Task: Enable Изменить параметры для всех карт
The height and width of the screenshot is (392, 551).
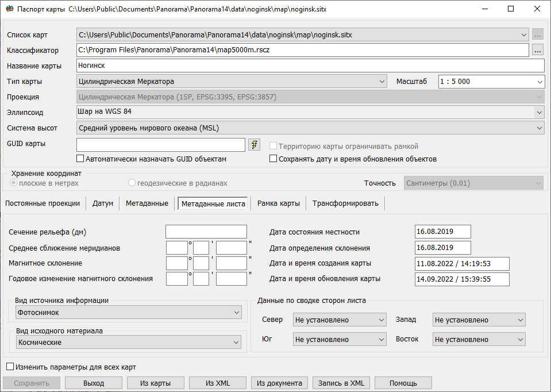Action: tap(10, 366)
